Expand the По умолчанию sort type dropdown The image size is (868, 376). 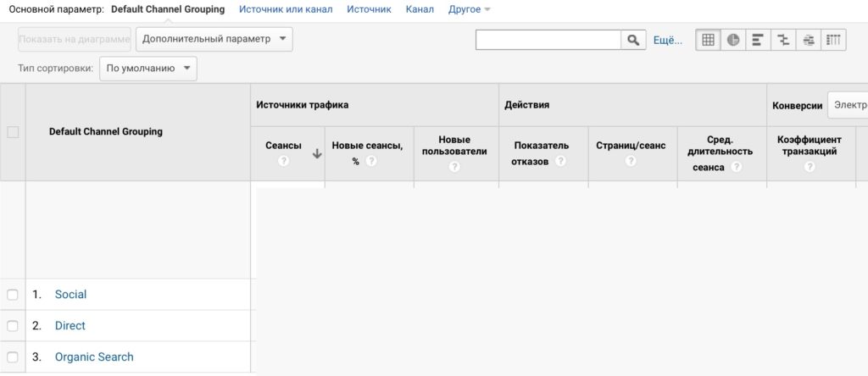coord(147,69)
